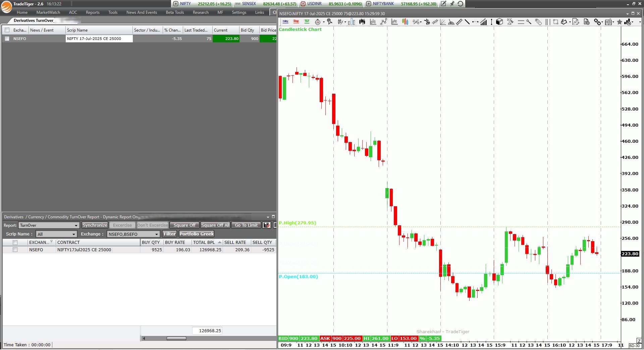This screenshot has height=350, width=644.
Task: Toggle the select-all checkbox in turnover report header
Action: [x=15, y=242]
